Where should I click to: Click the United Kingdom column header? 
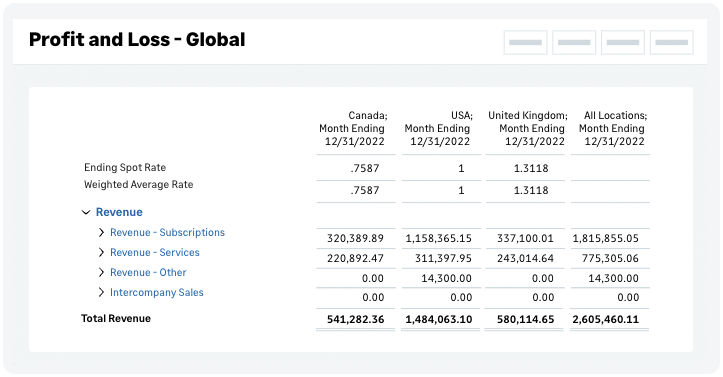(527, 129)
